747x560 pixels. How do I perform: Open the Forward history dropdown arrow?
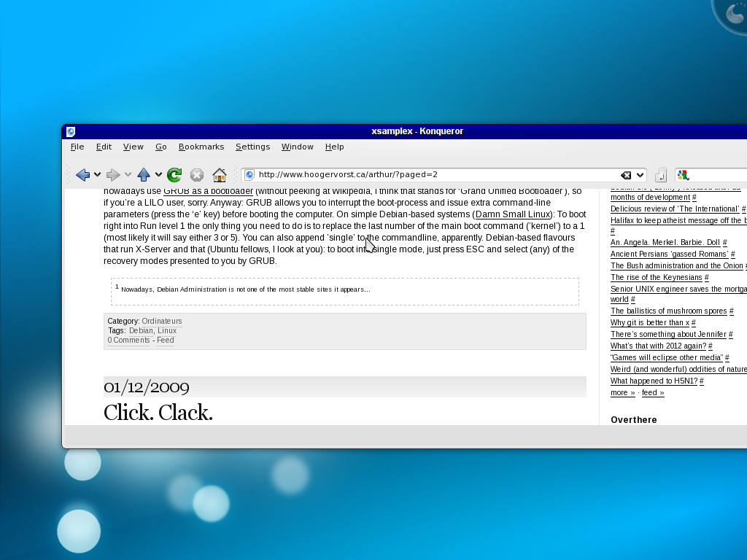pyautogui.click(x=128, y=175)
